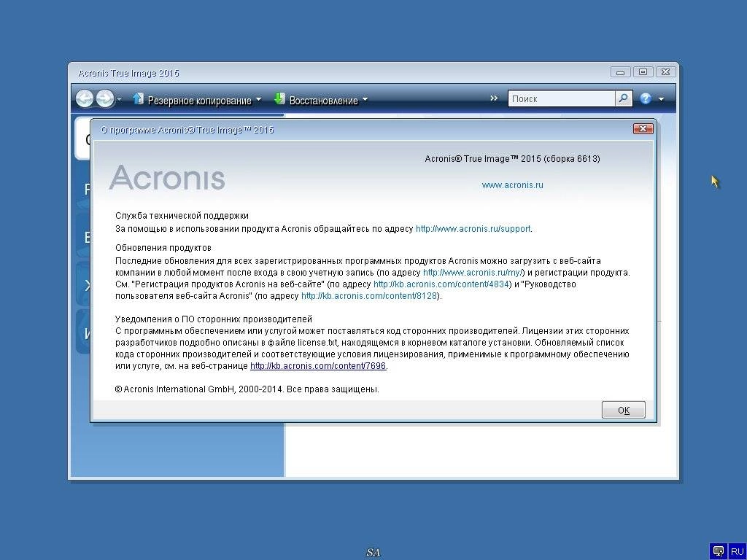Click 'Уведомления о ПО сторонних производителей' heading

click(214, 319)
